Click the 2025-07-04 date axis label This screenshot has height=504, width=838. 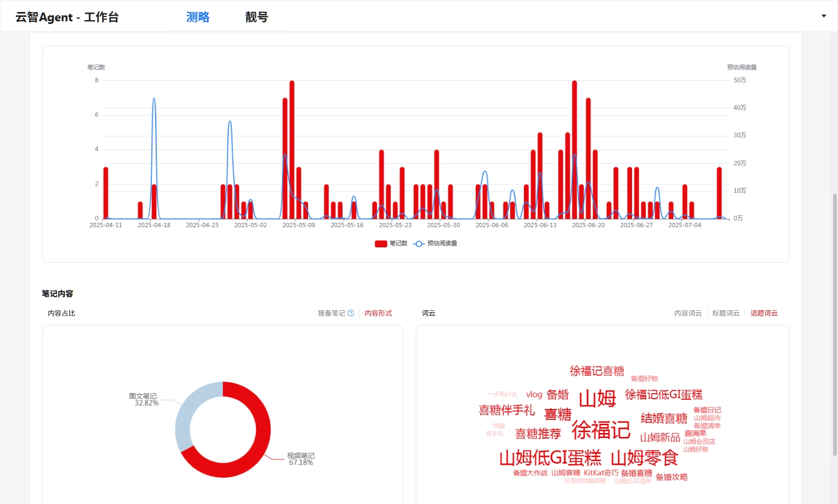pyautogui.click(x=684, y=225)
